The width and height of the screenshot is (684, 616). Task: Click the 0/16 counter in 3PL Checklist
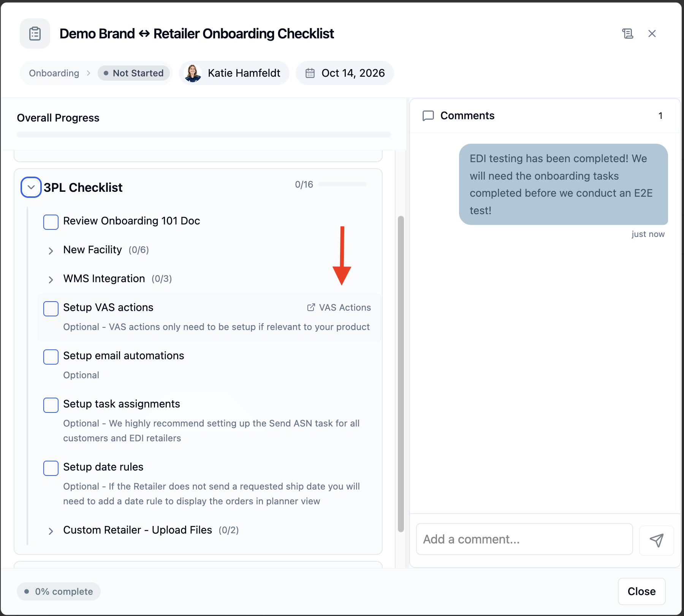(304, 185)
